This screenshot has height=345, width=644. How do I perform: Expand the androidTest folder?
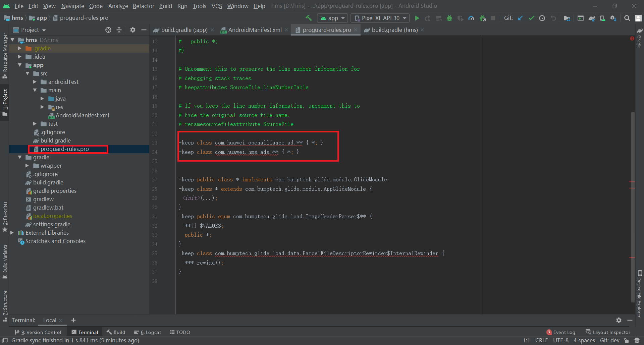35,82
